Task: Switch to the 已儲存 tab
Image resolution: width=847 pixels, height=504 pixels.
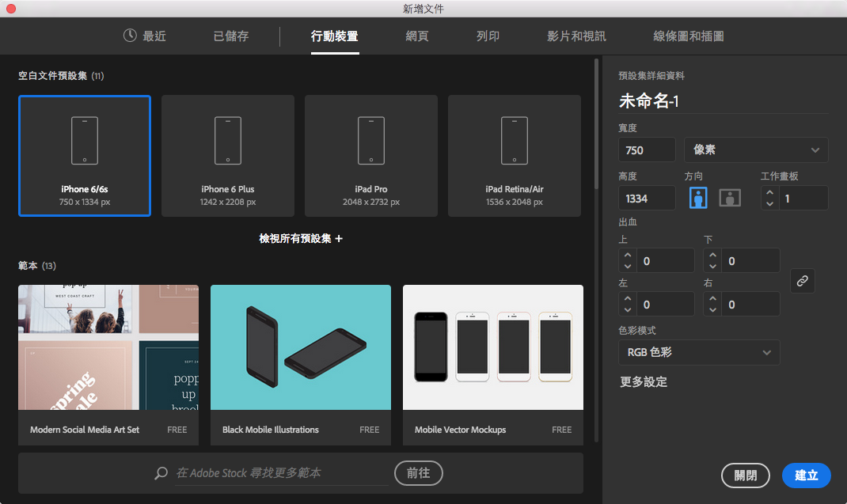Action: point(230,36)
